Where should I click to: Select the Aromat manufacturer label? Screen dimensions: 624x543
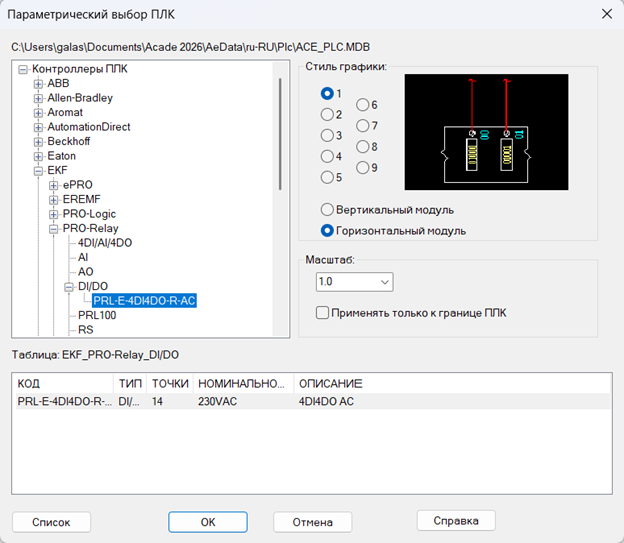pos(65,113)
